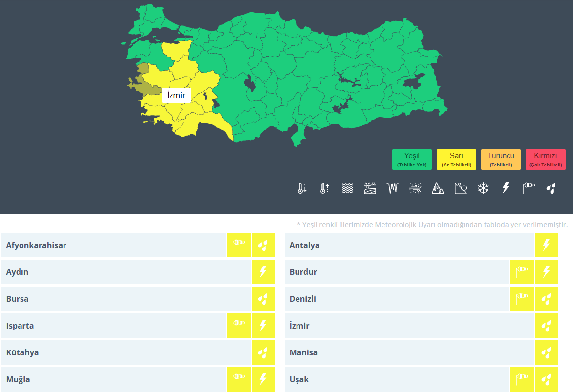Click the İzmir tooltip label on map
Image resolution: width=573 pixels, height=392 pixels.
(176, 95)
